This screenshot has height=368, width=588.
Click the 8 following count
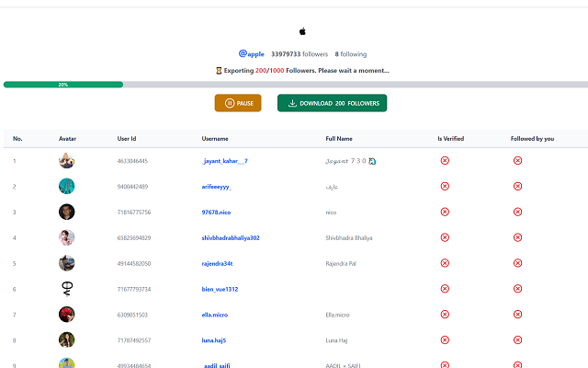351,54
